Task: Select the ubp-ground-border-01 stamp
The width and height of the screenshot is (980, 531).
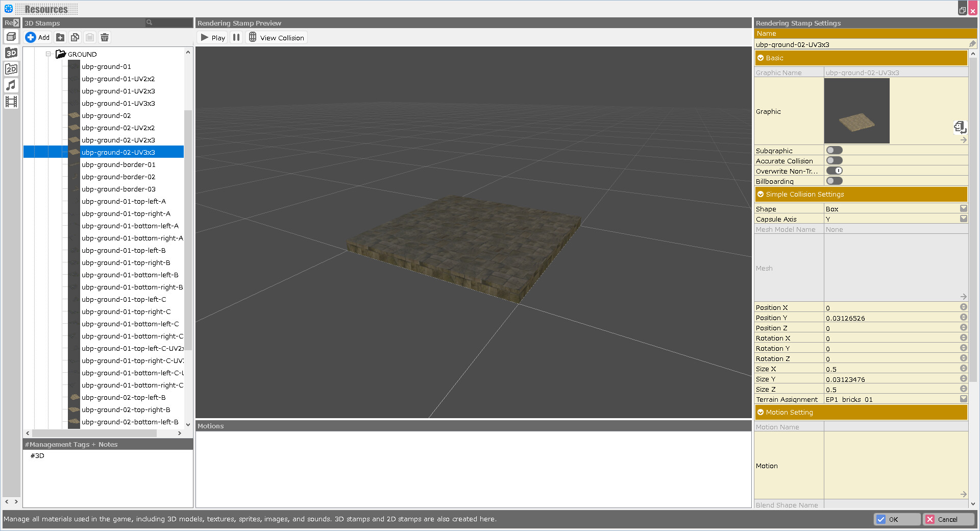Action: (118, 164)
